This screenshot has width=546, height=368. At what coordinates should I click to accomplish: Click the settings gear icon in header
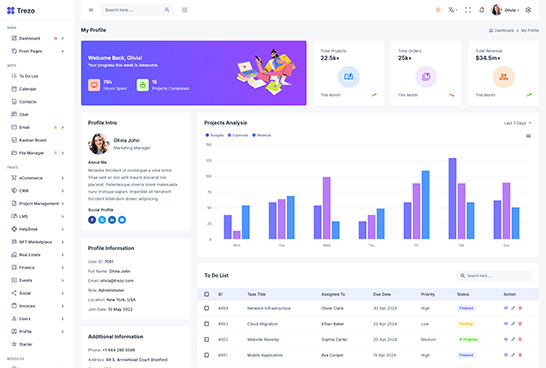pos(528,10)
